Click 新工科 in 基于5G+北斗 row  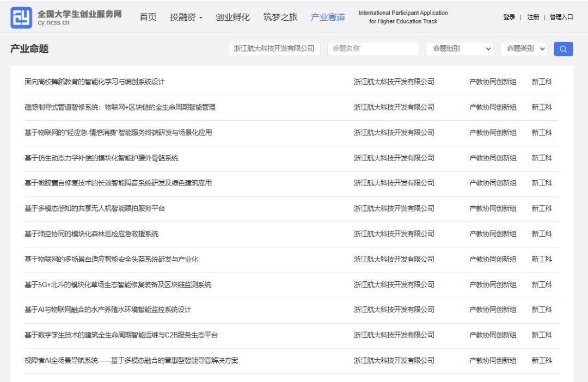click(x=542, y=285)
